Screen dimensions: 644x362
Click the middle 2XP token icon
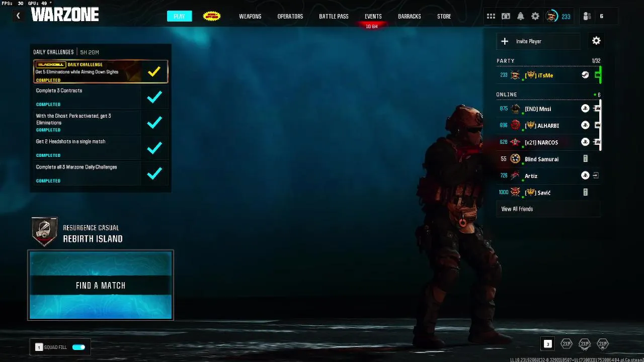click(x=584, y=344)
